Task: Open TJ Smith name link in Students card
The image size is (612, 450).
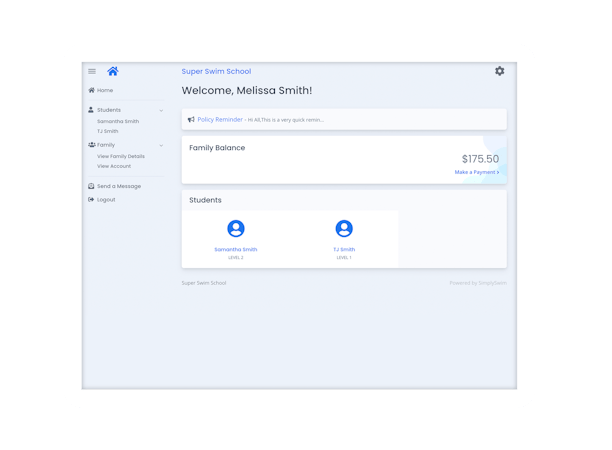Action: tap(344, 249)
